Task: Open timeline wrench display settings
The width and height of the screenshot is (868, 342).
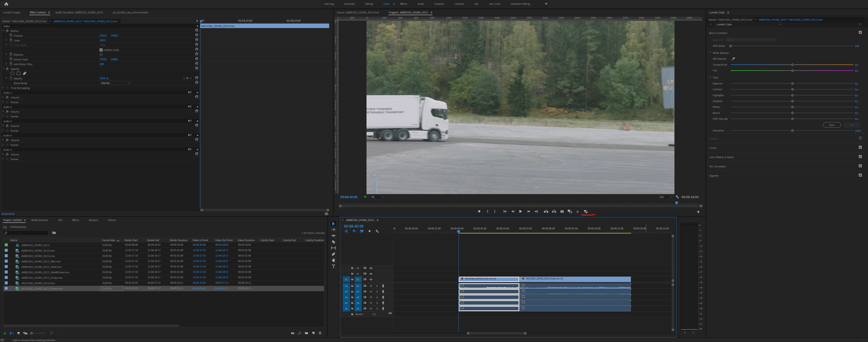Action: (x=377, y=231)
